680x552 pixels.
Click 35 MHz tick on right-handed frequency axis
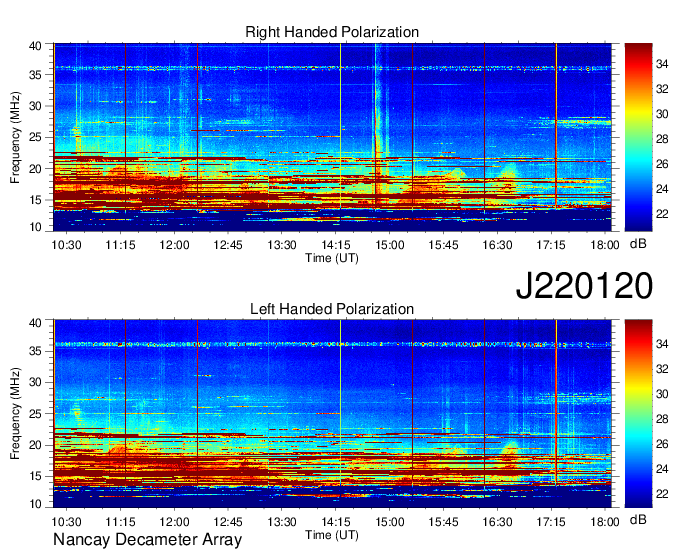pyautogui.click(x=35, y=75)
